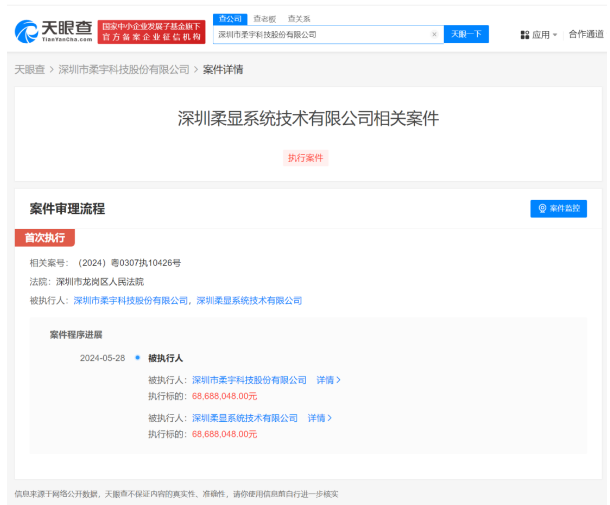Click the 2024-05-28 timeline date

point(102,358)
